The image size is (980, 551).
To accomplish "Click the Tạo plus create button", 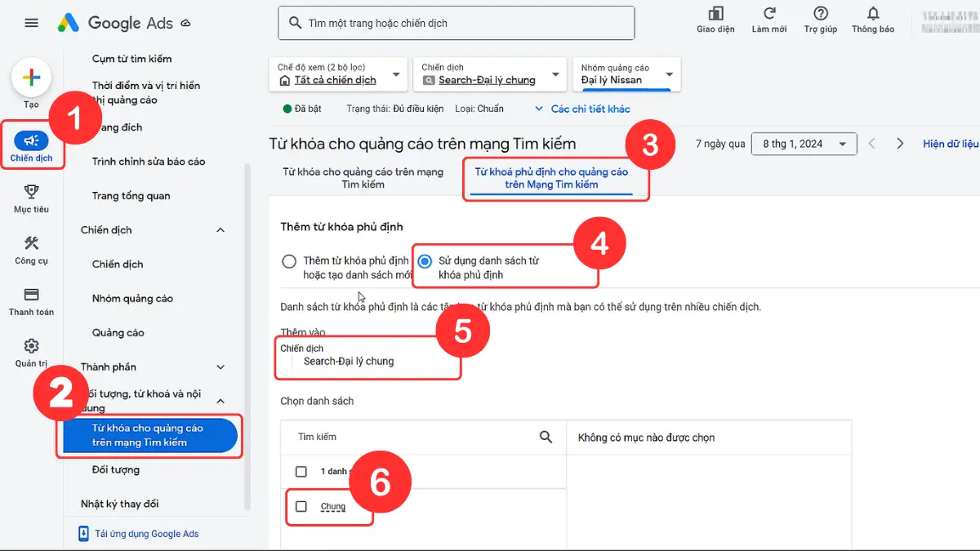I will (31, 78).
